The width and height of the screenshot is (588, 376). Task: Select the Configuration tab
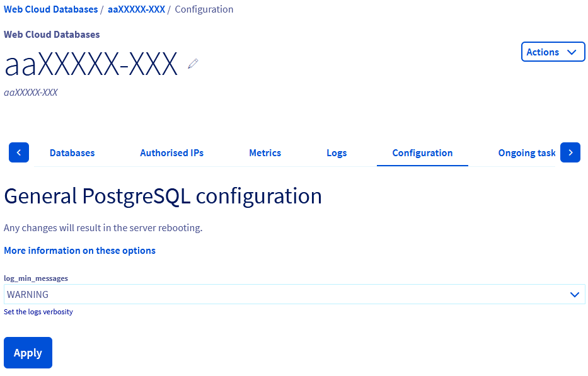[x=422, y=152]
